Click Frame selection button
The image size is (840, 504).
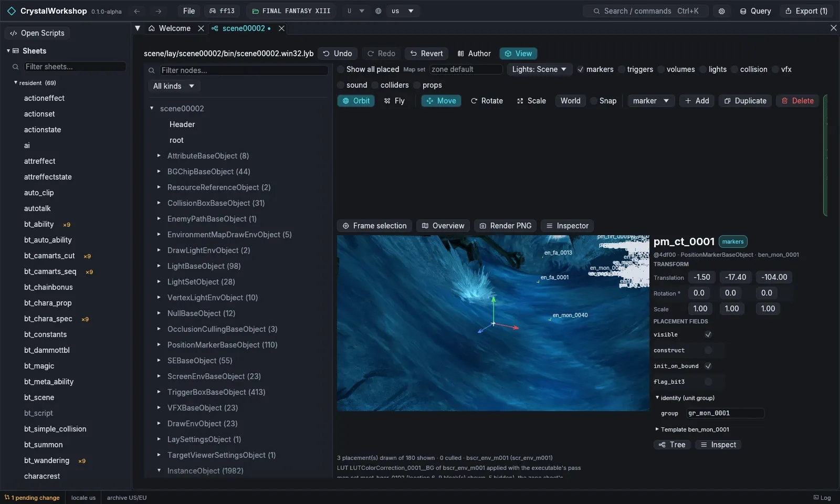coord(375,226)
